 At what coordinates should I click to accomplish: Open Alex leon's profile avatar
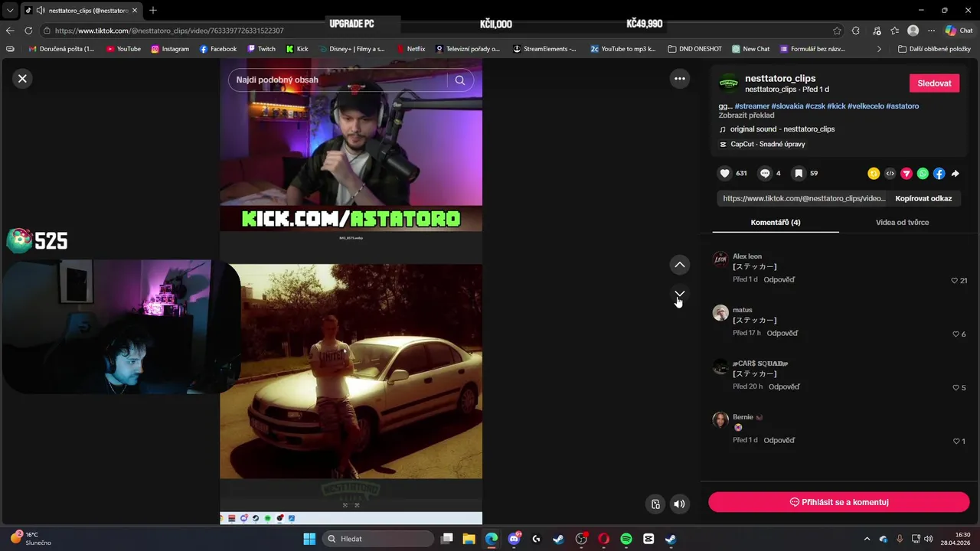tap(720, 259)
